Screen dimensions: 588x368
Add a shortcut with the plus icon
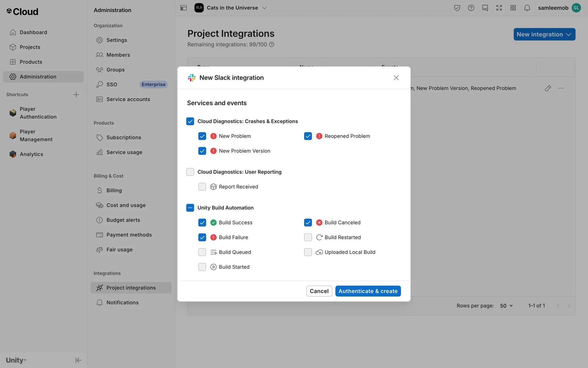point(76,95)
